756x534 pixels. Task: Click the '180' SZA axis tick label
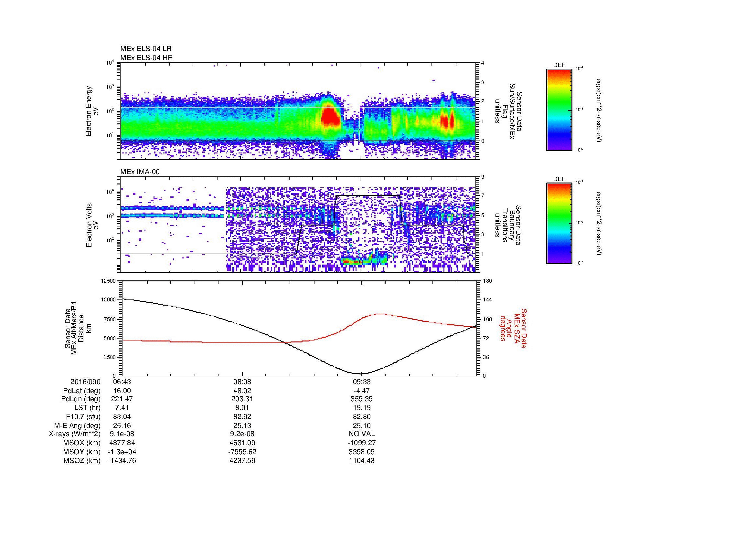[488, 281]
